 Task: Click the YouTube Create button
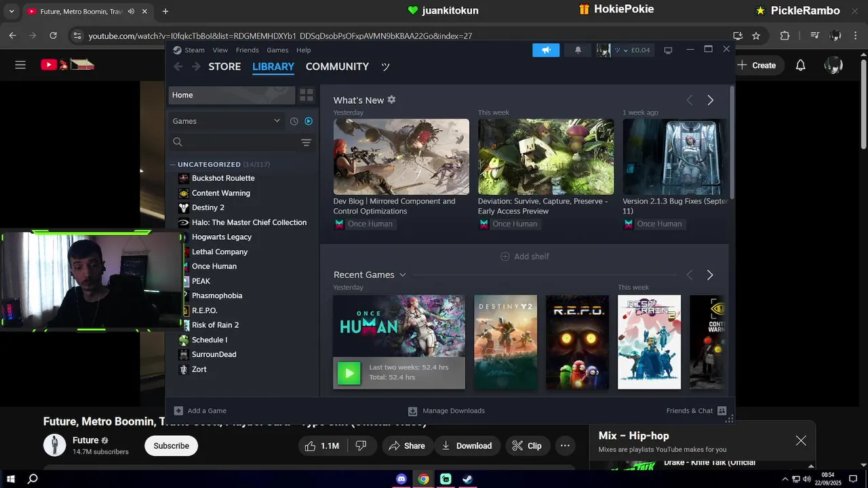(x=757, y=65)
